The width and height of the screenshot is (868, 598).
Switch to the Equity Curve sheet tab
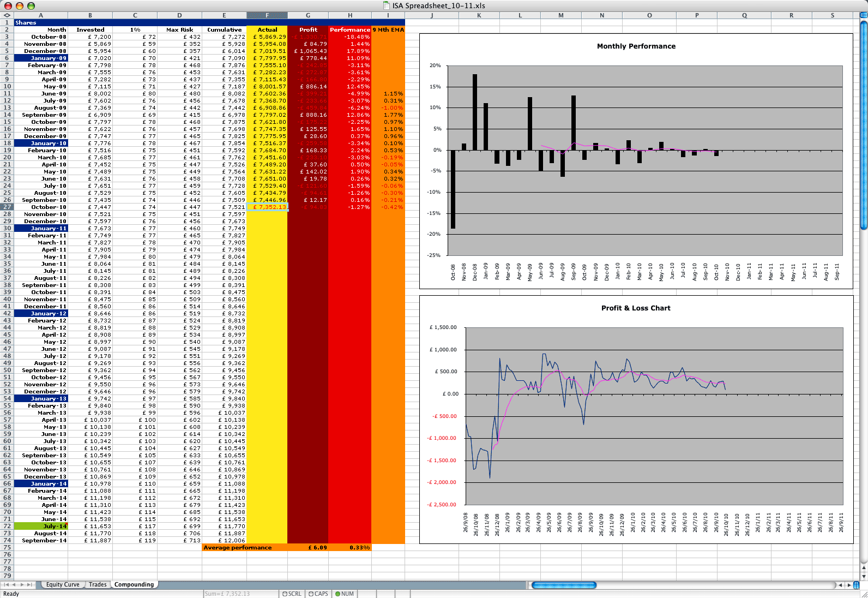pos(62,584)
